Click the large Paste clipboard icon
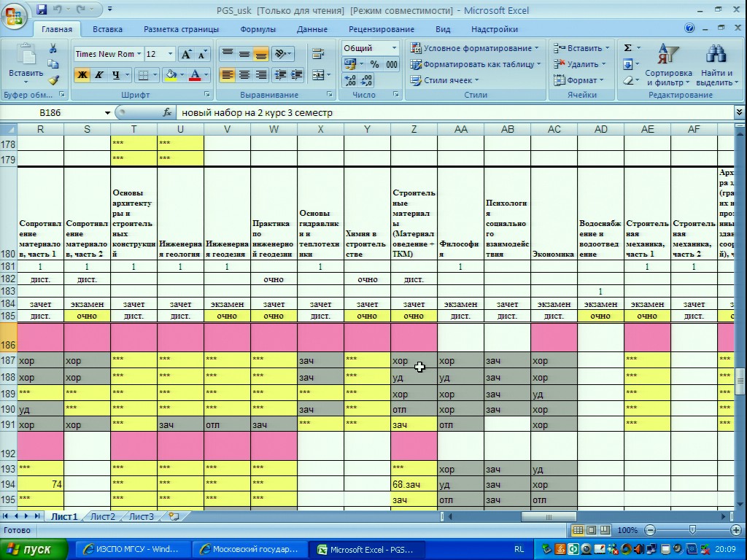747x560 pixels. (26, 55)
